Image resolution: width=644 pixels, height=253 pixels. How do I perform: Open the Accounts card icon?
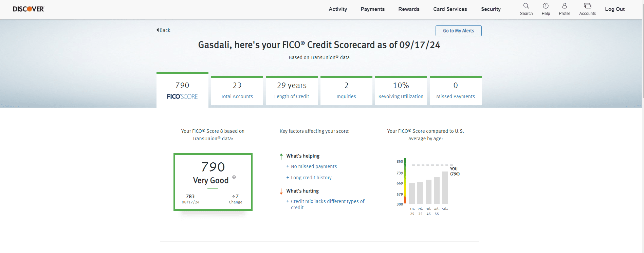click(x=587, y=6)
